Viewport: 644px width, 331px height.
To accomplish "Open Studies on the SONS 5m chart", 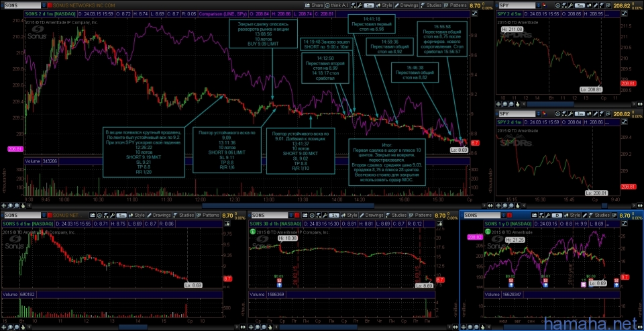I will pyautogui.click(x=183, y=215).
